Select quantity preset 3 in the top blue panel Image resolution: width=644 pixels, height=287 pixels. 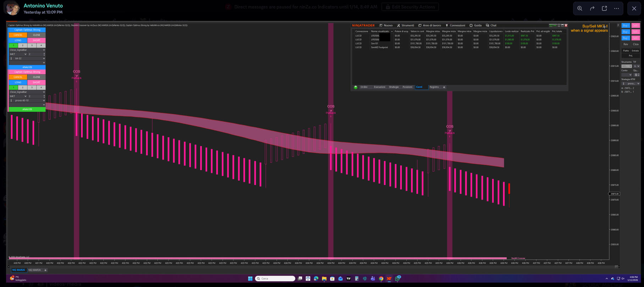click(x=32, y=45)
